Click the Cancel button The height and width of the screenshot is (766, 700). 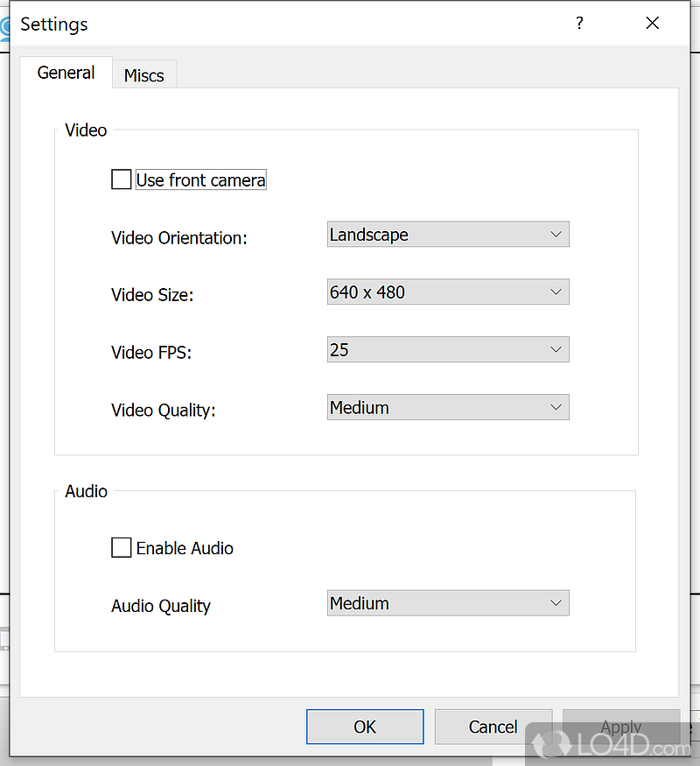click(493, 727)
